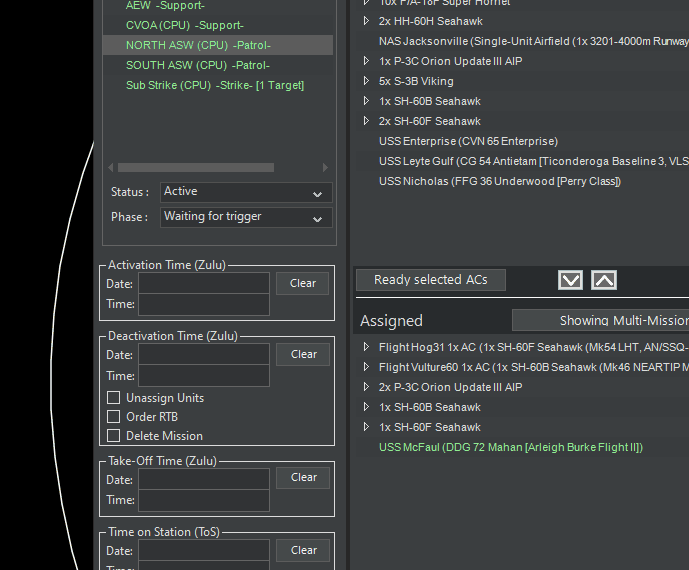Click Deactivation Time Time field
This screenshot has width=689, height=570.
tap(204, 376)
